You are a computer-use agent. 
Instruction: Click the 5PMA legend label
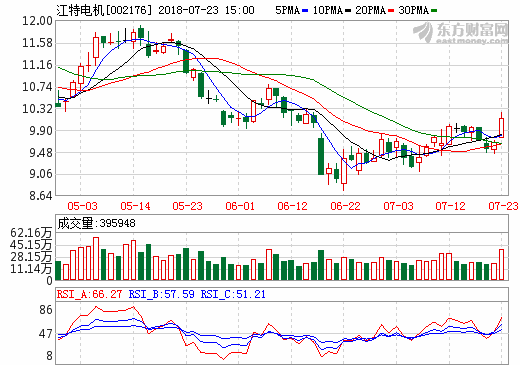[287, 10]
